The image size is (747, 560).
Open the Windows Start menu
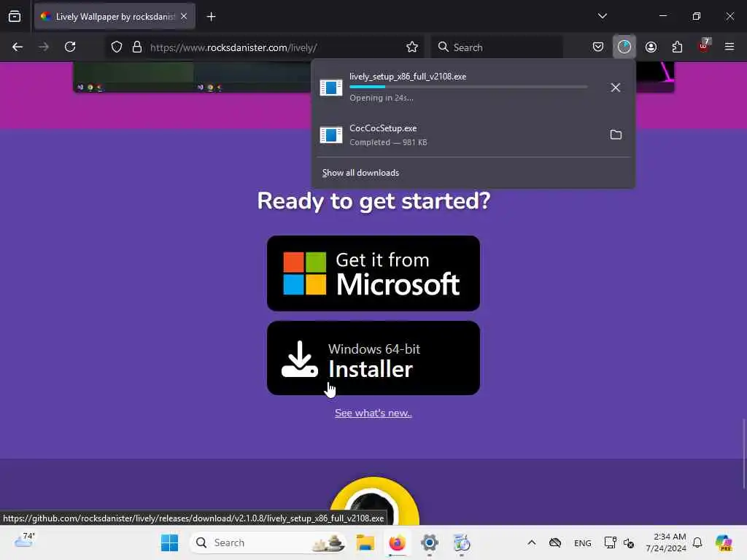169,542
